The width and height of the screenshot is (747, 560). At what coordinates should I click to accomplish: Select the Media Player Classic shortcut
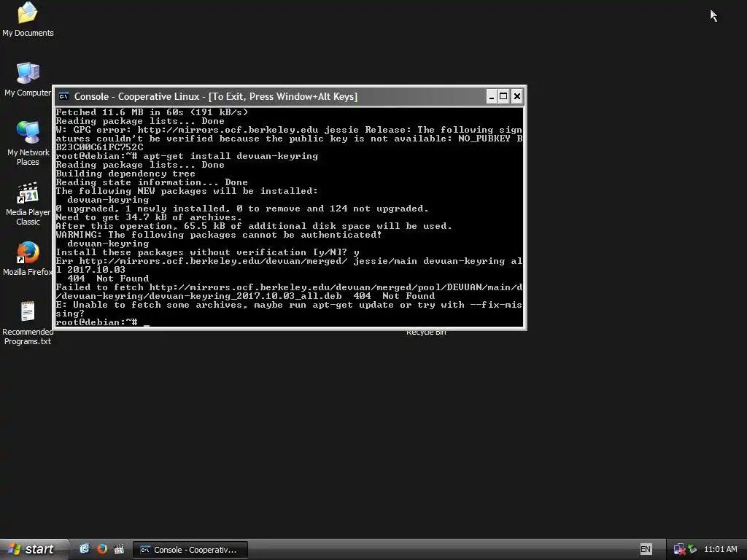pyautogui.click(x=28, y=203)
